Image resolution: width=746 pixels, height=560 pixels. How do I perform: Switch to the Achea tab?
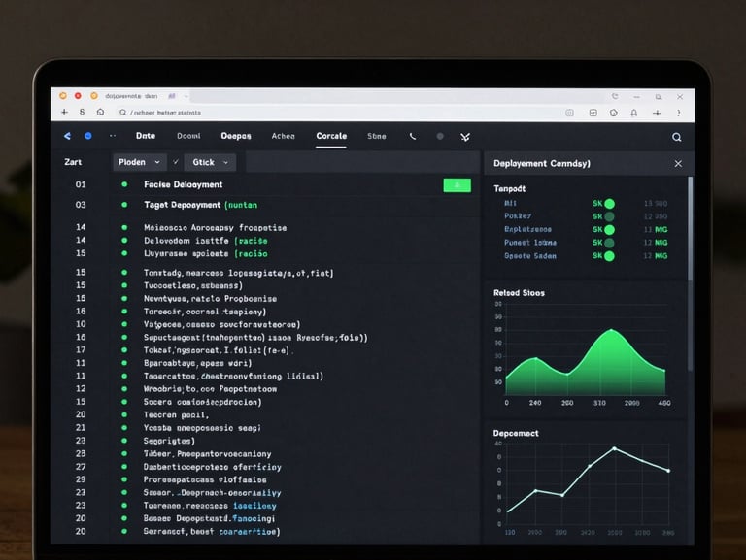283,137
